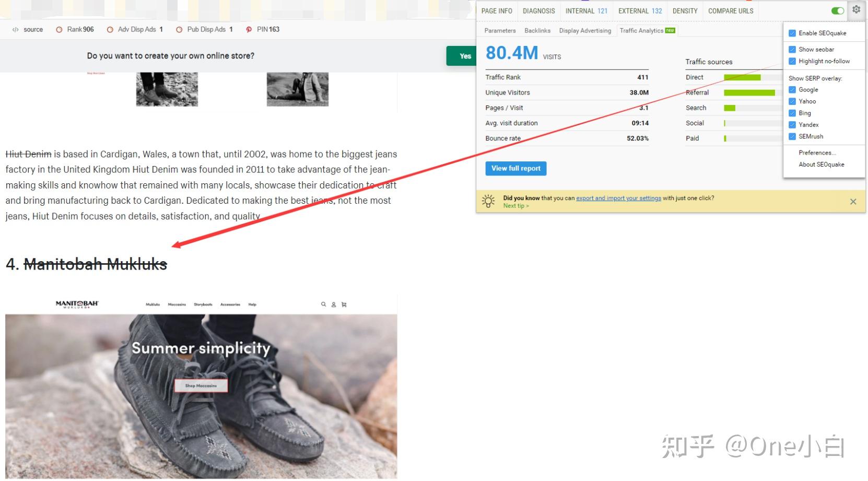Screen dimensions: 868x481
Task: Toggle the Enable SEOquake checkbox
Action: tap(792, 32)
